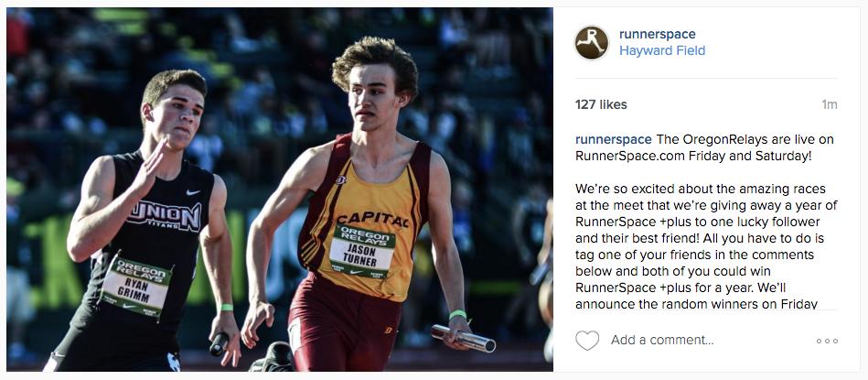Screen dimensions: 868x380
Task: Click the green wristband on yellow-jersey runner
Action: pyautogui.click(x=456, y=315)
